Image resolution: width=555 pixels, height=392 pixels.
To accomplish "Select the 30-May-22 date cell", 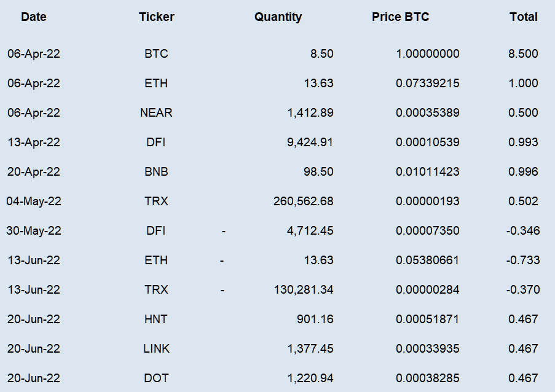I will click(x=34, y=230).
